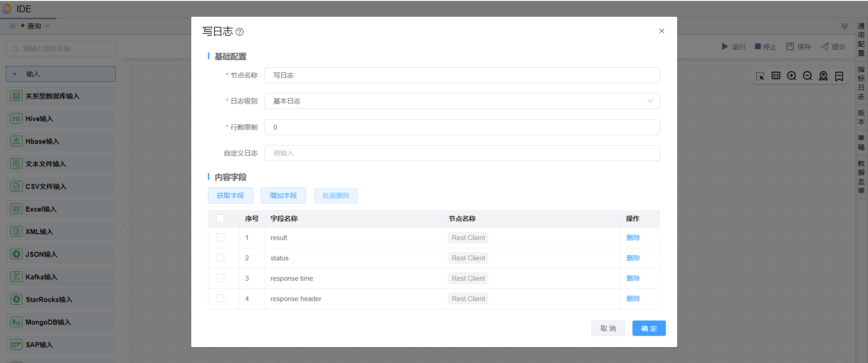Toggle the select-all checkbox in table header
The width and height of the screenshot is (868, 363).
(220, 219)
